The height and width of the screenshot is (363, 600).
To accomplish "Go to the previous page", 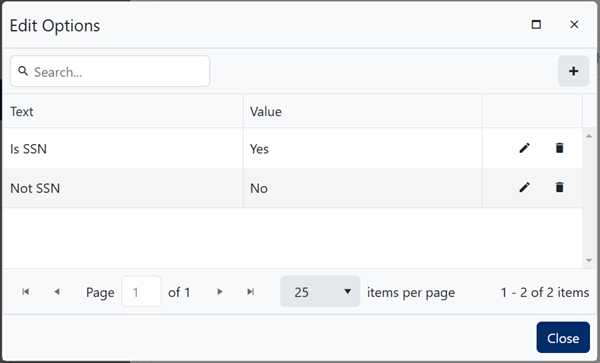I will tap(57, 292).
